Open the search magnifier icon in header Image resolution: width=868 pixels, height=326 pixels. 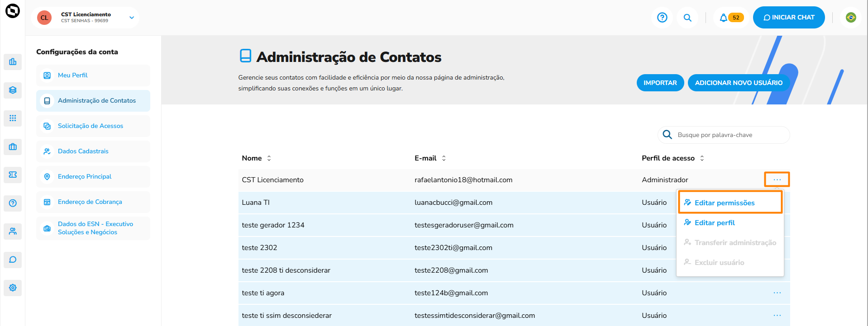pyautogui.click(x=687, y=18)
